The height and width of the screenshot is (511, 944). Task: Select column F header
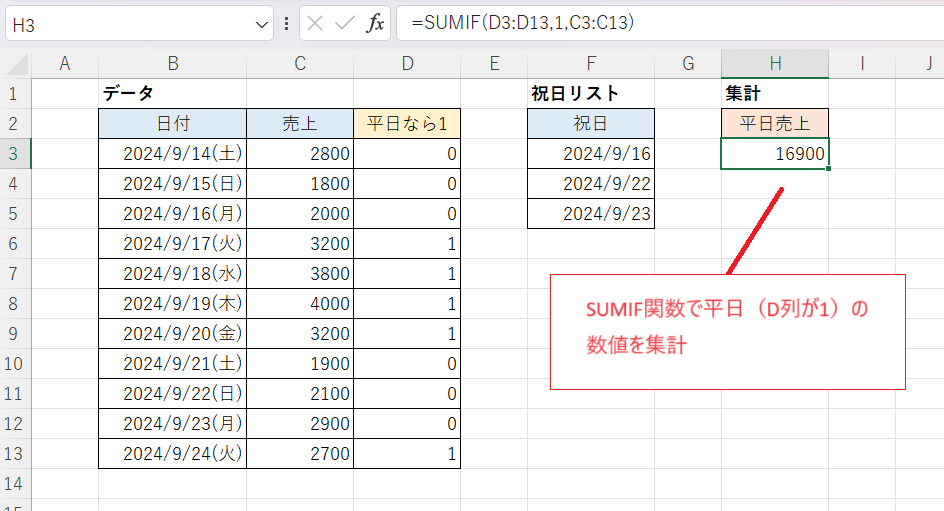click(591, 63)
